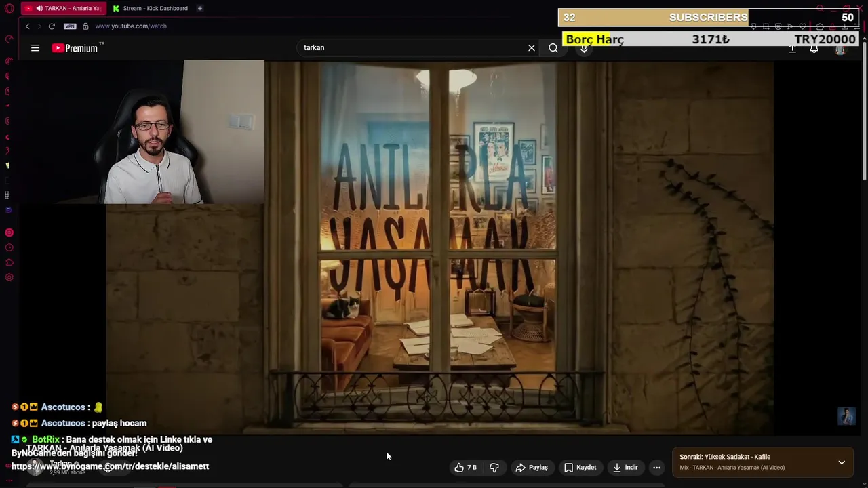Image resolution: width=868 pixels, height=488 pixels.
Task: Open a new browser tab
Action: (x=199, y=8)
